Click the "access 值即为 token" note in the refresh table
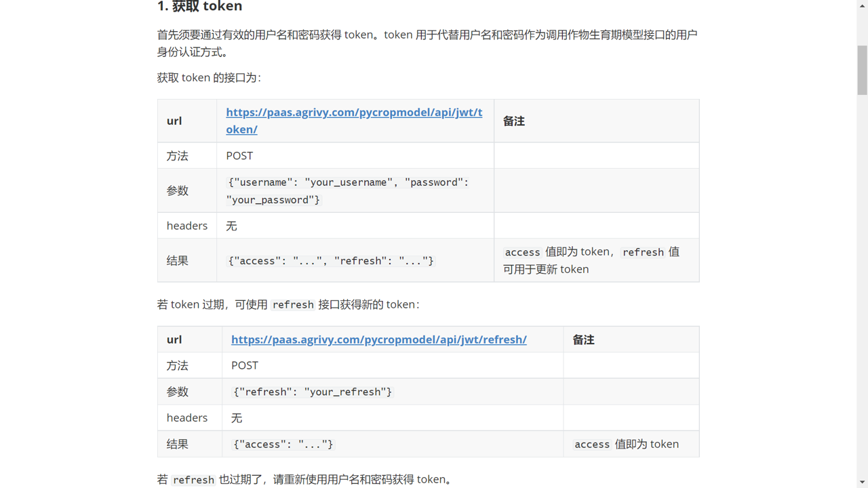The image size is (868, 488). pos(626,445)
